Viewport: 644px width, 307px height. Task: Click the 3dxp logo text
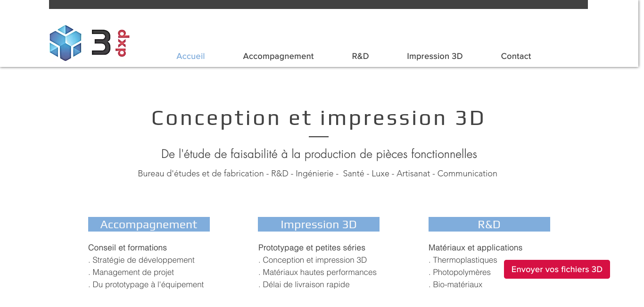pyautogui.click(x=110, y=43)
